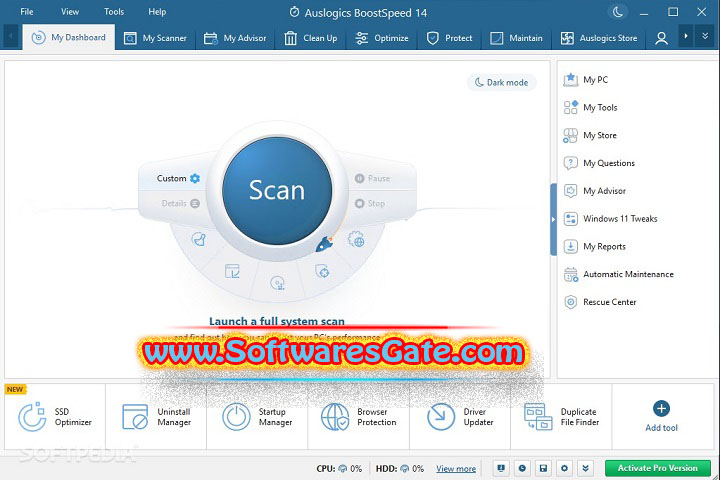The image size is (720, 480).
Task: Click the notification icon in status bar
Action: [x=501, y=468]
